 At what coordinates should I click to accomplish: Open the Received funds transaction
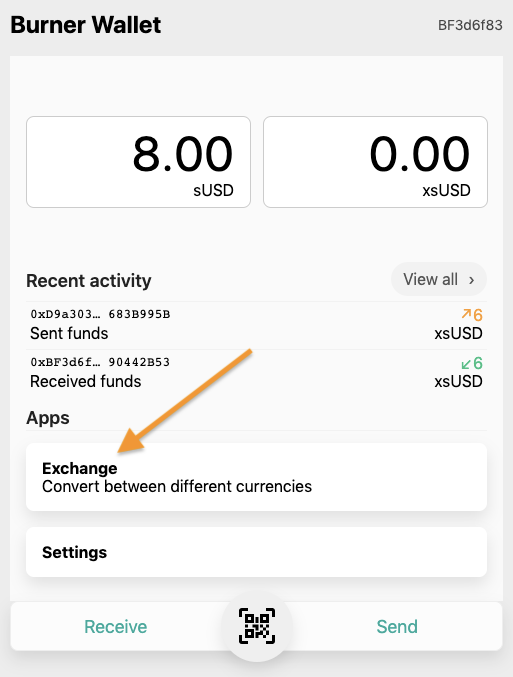256,373
